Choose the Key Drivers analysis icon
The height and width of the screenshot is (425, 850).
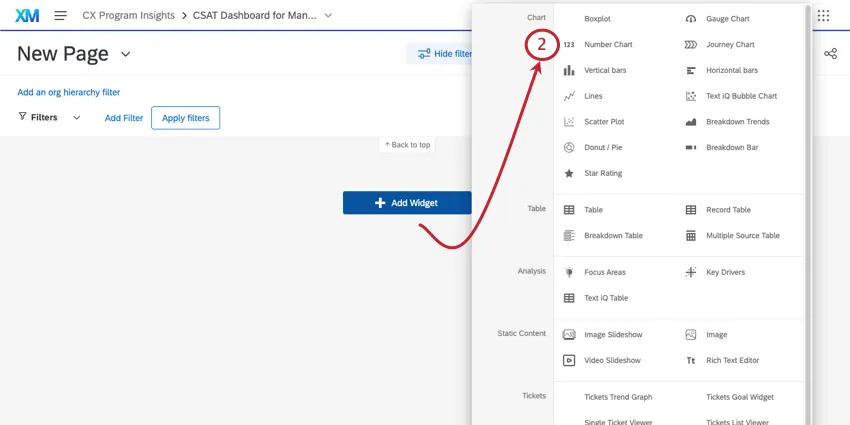[x=690, y=272]
